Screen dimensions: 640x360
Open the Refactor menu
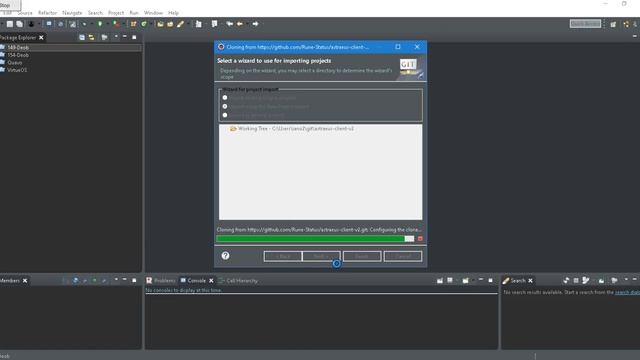47,13
